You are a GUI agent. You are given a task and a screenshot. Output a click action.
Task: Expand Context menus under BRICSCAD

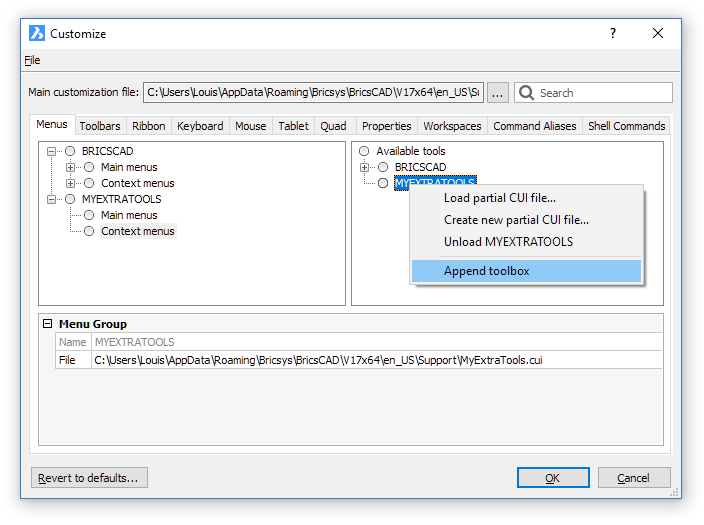tap(70, 183)
